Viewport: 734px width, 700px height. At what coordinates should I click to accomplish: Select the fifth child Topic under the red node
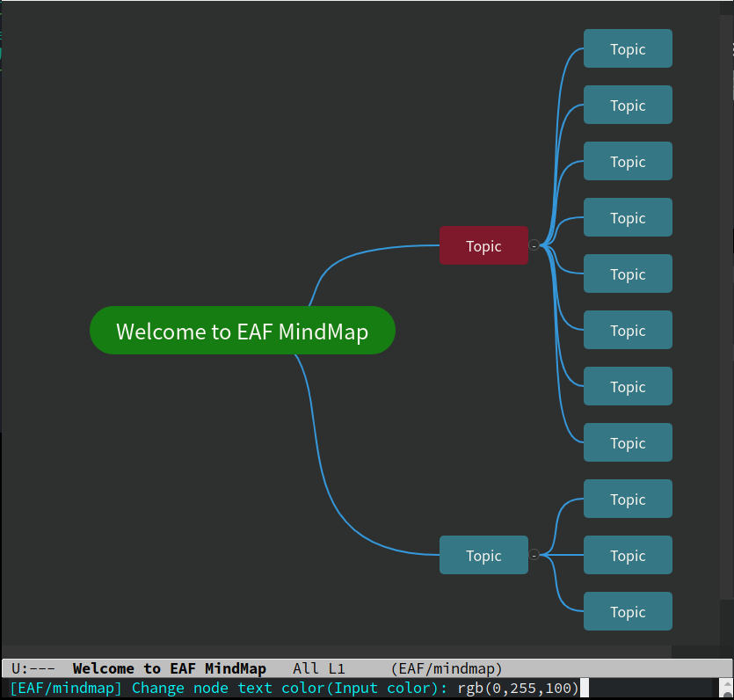tap(628, 273)
